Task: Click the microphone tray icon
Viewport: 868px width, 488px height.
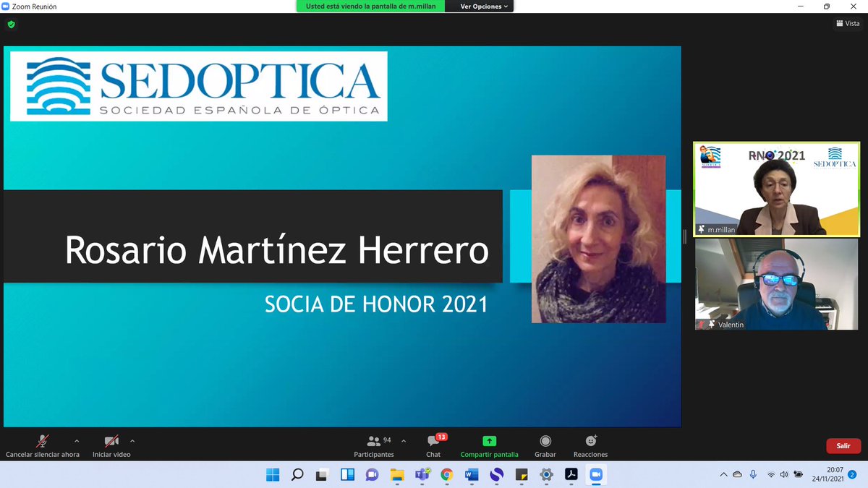Action: point(753,474)
